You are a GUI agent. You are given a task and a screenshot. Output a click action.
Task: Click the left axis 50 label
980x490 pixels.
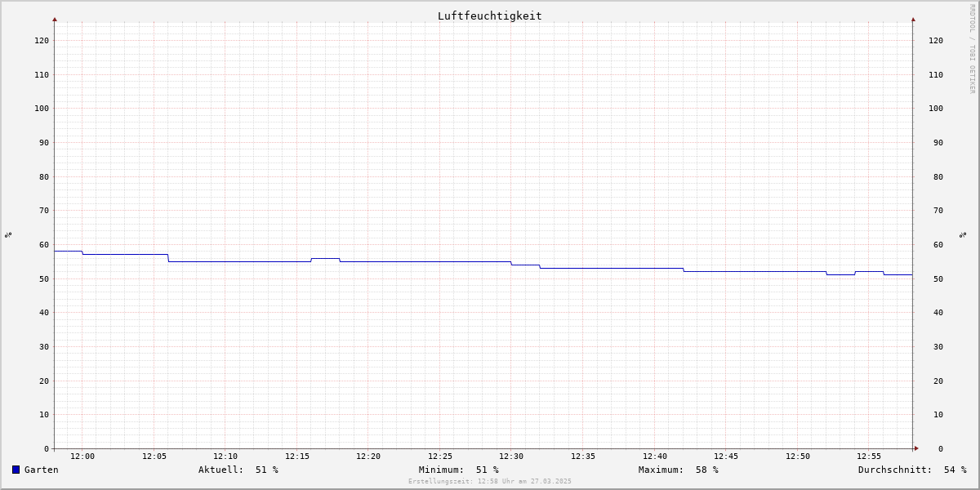tap(44, 278)
